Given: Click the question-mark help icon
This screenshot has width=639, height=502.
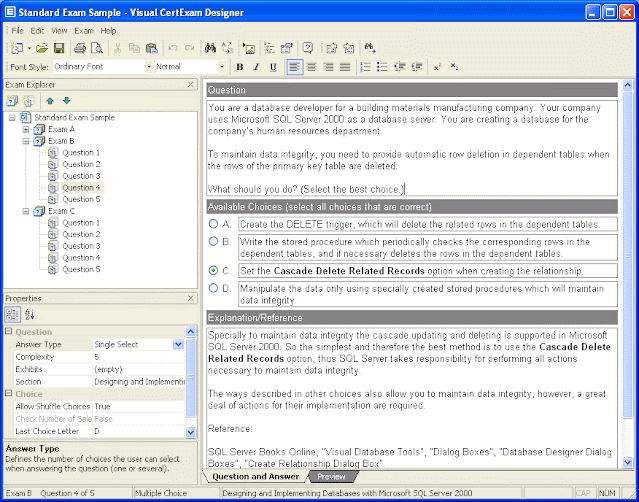Looking at the screenshot, I should click(308, 48).
